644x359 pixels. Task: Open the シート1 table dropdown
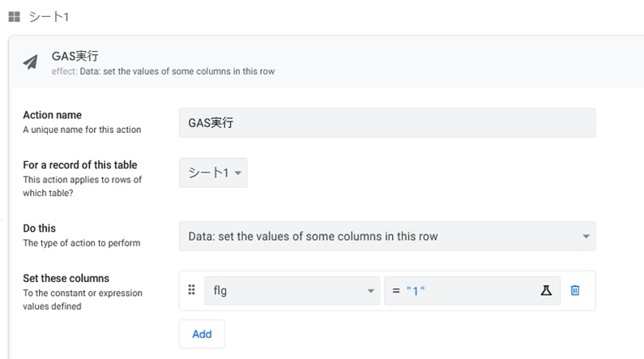pyautogui.click(x=213, y=173)
